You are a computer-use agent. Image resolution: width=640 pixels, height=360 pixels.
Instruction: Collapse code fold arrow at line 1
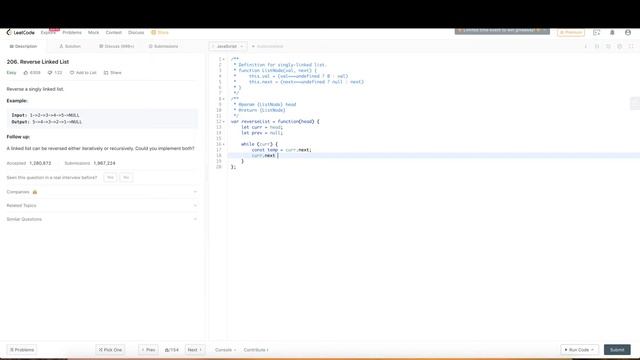coord(224,59)
